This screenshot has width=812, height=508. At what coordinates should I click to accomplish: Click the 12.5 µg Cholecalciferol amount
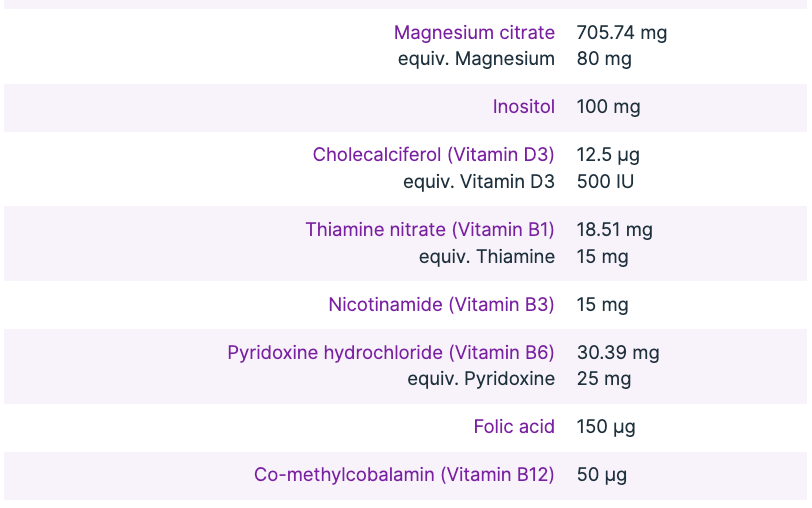(608, 155)
